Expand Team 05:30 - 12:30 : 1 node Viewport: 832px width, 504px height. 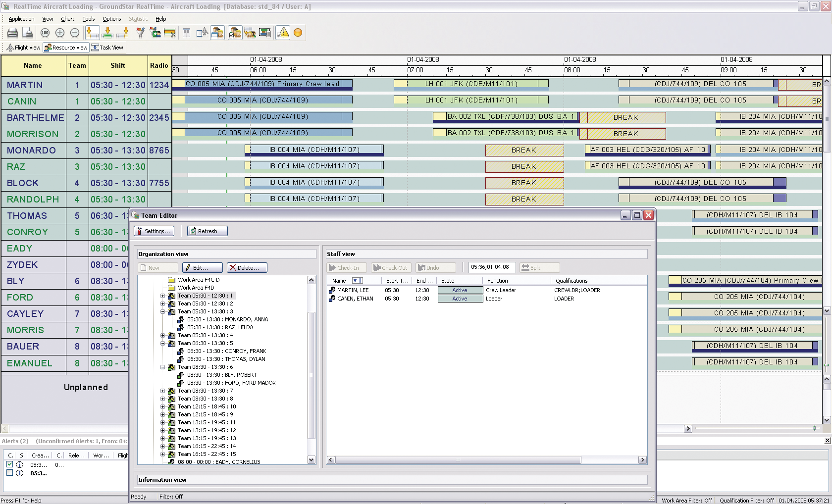(162, 296)
